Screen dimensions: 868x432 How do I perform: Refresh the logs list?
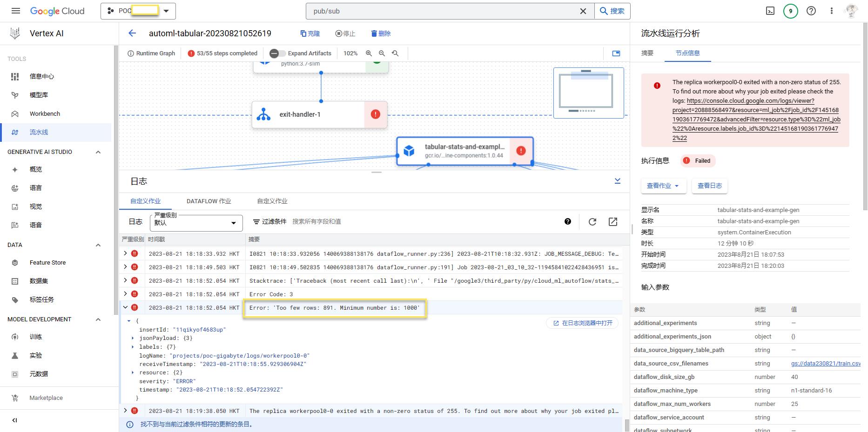pos(592,222)
